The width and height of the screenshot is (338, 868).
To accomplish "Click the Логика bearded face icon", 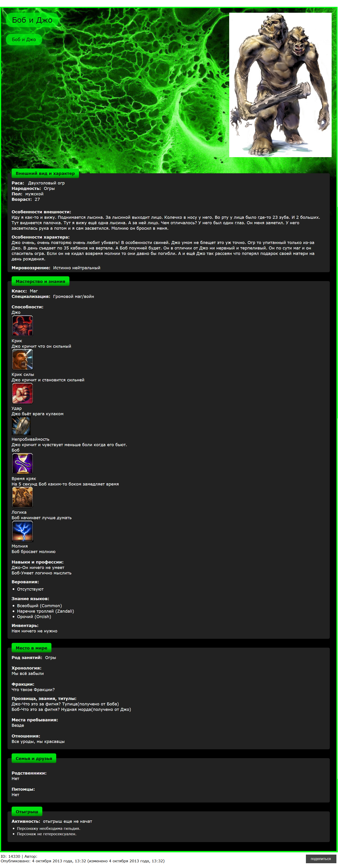I will [x=23, y=497].
